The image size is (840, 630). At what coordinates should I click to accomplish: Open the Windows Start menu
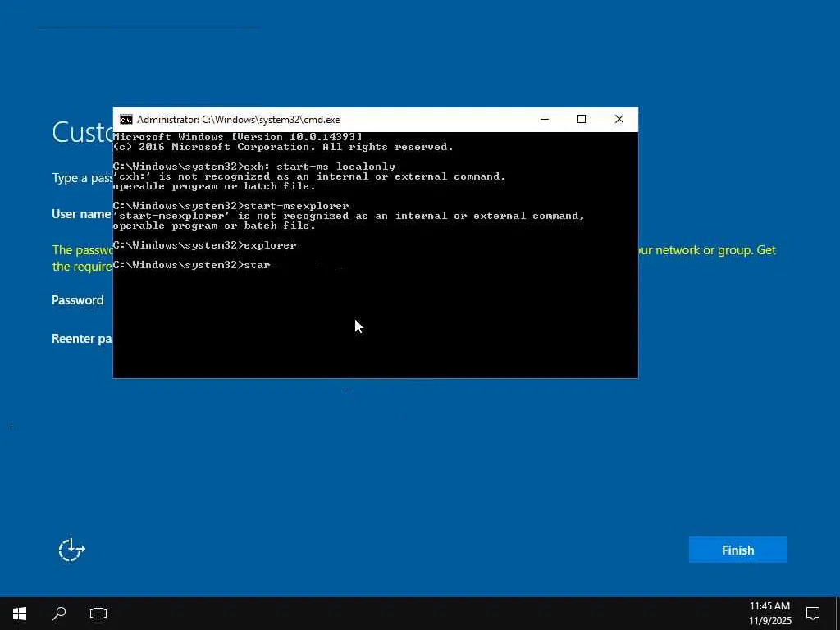click(x=20, y=614)
